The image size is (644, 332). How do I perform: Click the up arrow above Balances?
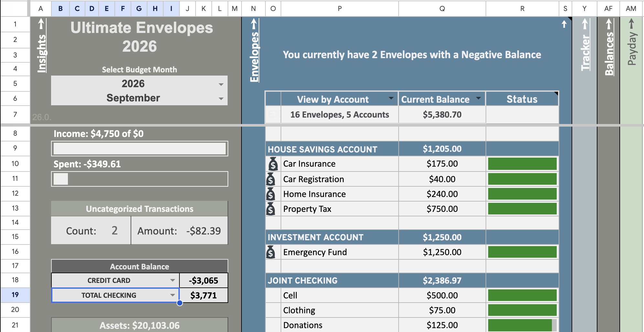(609, 24)
